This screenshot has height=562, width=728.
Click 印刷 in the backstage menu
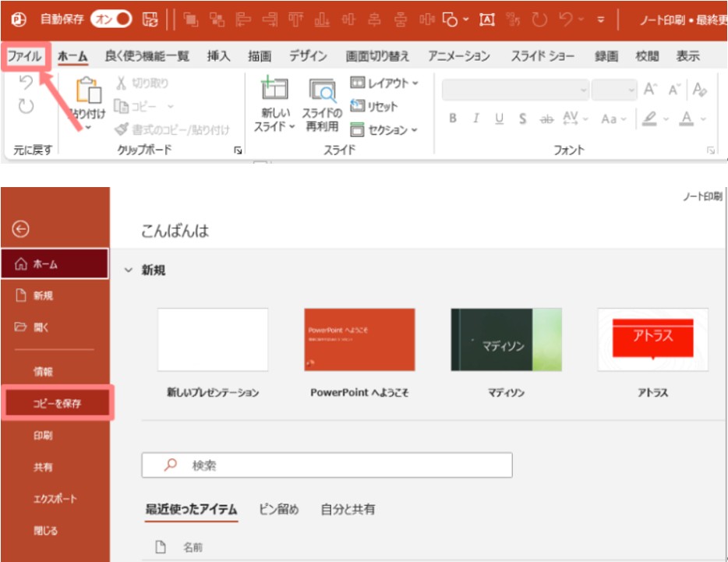[x=44, y=436]
